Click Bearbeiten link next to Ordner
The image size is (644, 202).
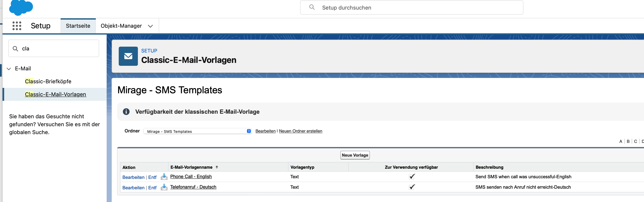[x=265, y=131]
